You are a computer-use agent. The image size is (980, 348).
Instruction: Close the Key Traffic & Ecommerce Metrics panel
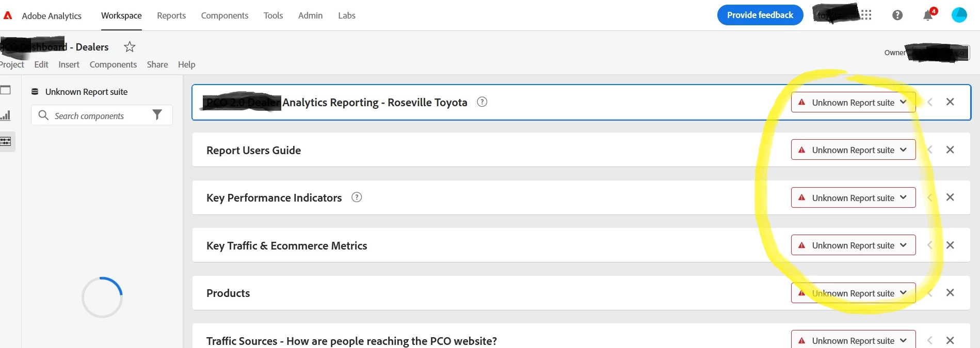pos(950,245)
